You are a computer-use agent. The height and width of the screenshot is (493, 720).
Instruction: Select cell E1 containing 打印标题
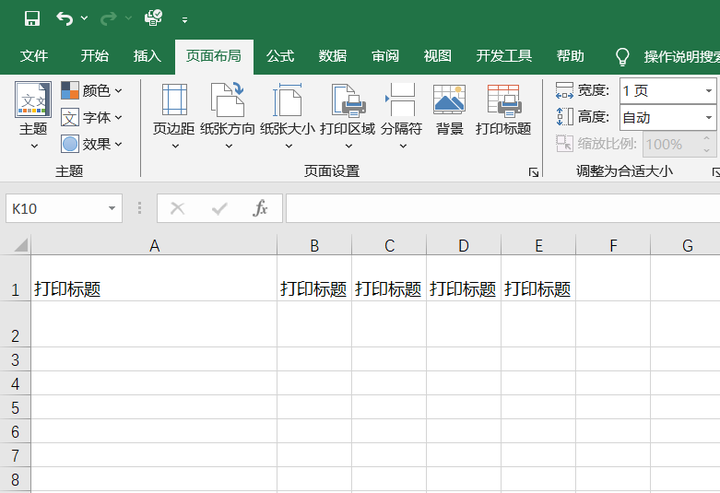tap(539, 278)
